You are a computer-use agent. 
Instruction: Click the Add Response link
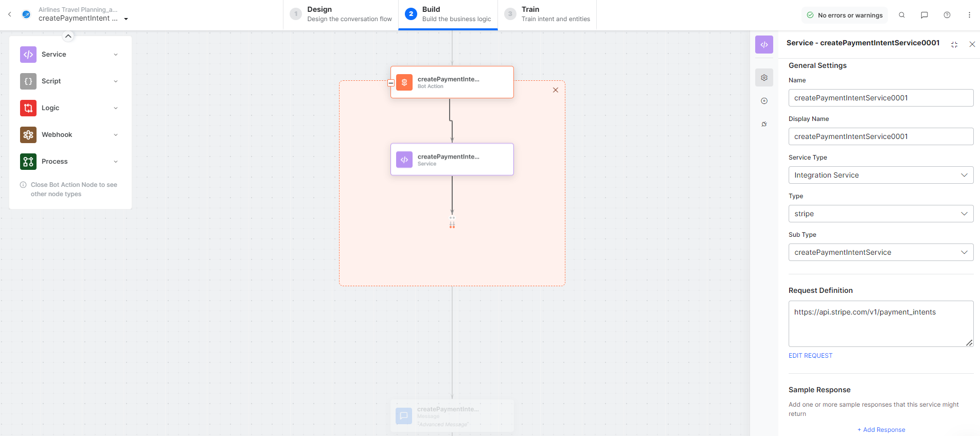pyautogui.click(x=881, y=430)
